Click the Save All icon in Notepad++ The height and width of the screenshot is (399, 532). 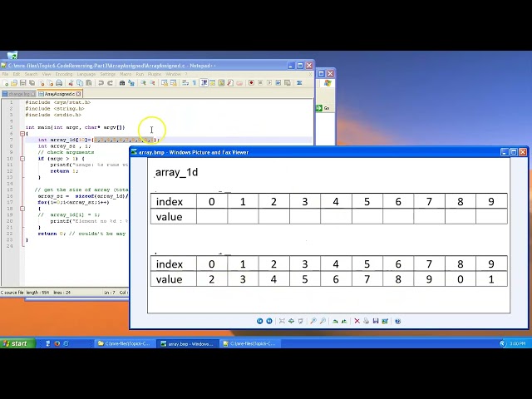32,83
